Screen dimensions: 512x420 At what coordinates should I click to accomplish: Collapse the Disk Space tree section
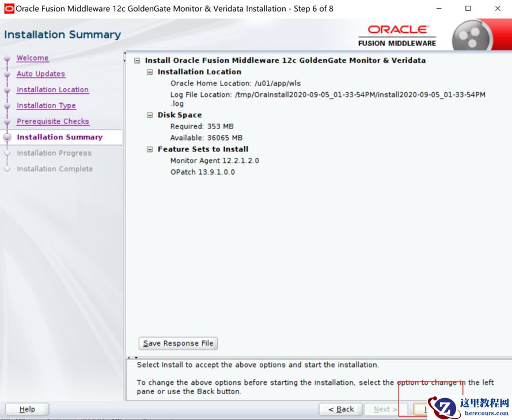click(x=150, y=115)
